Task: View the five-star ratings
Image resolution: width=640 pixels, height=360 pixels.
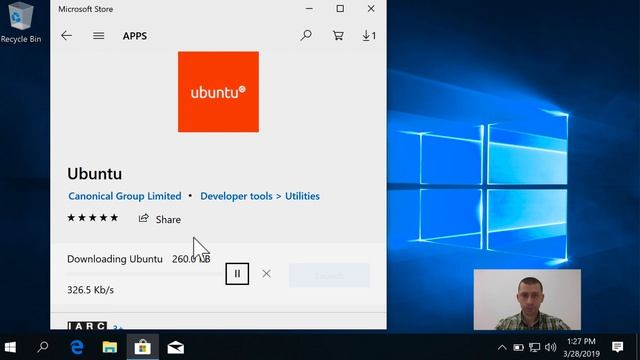Action: point(93,218)
